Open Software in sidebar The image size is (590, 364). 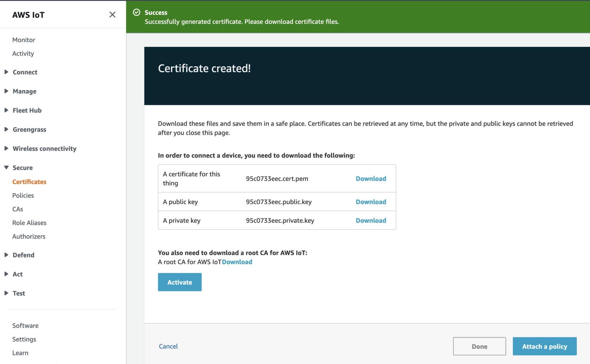click(x=25, y=326)
